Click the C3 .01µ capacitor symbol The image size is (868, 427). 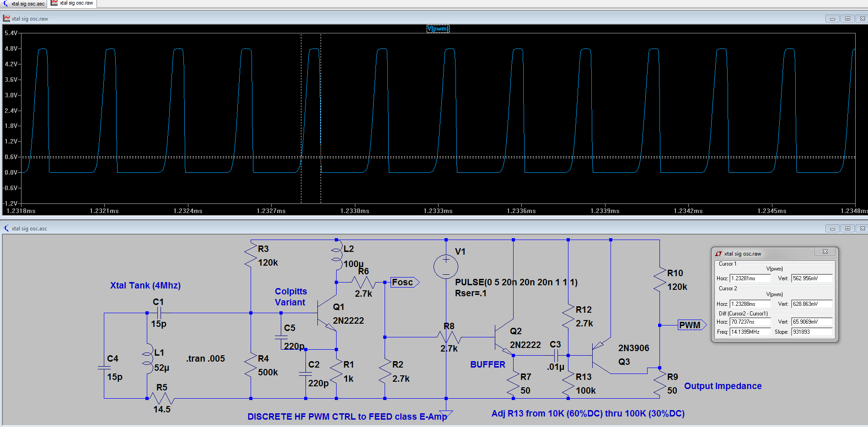pyautogui.click(x=556, y=355)
